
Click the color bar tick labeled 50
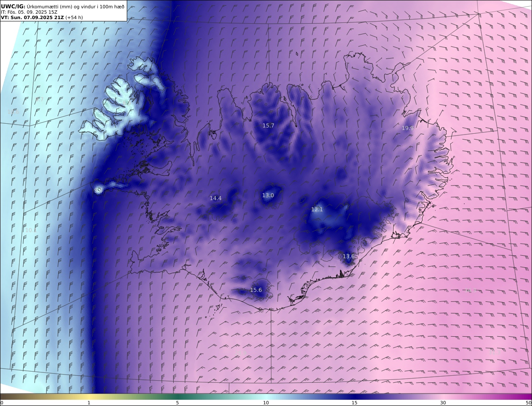pyautogui.click(x=529, y=403)
